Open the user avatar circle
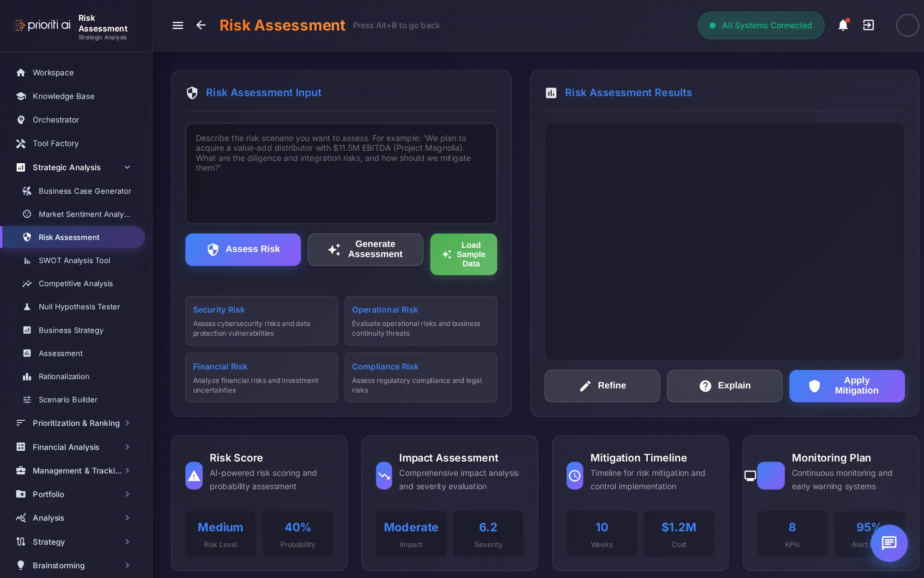The image size is (924, 578). click(908, 25)
